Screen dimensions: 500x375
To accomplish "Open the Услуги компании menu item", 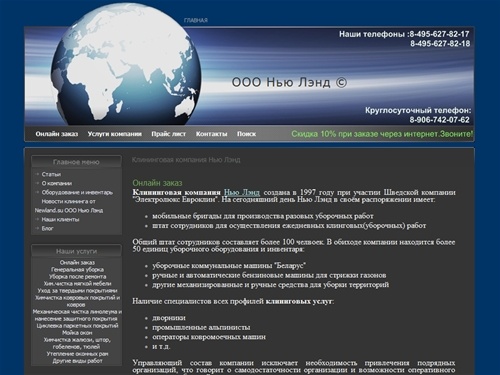I will coord(115,134).
